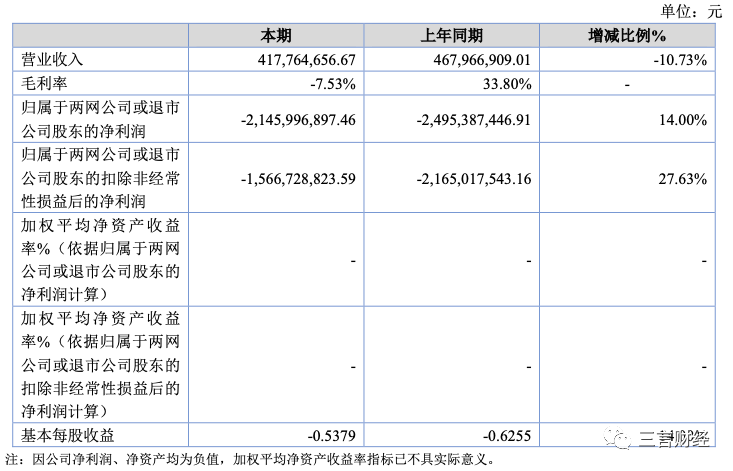Click the 27.63% change cell
This screenshot has height=471, width=733.
point(683,178)
